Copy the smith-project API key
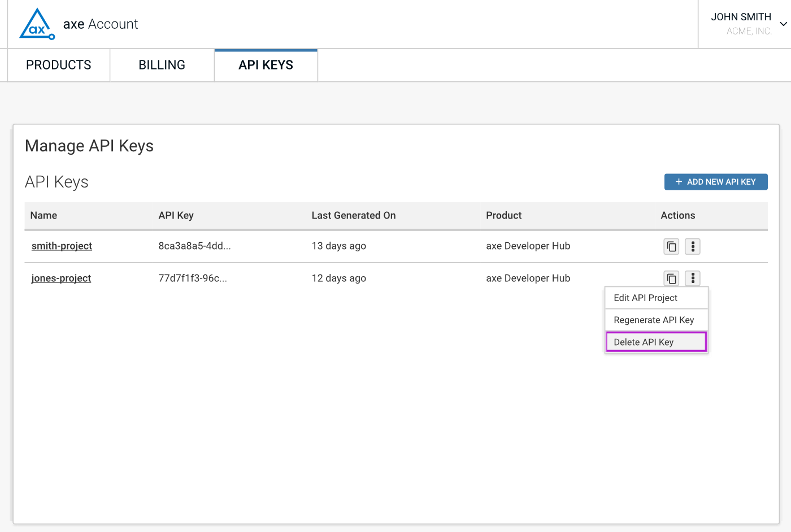The image size is (791, 532). click(x=671, y=246)
